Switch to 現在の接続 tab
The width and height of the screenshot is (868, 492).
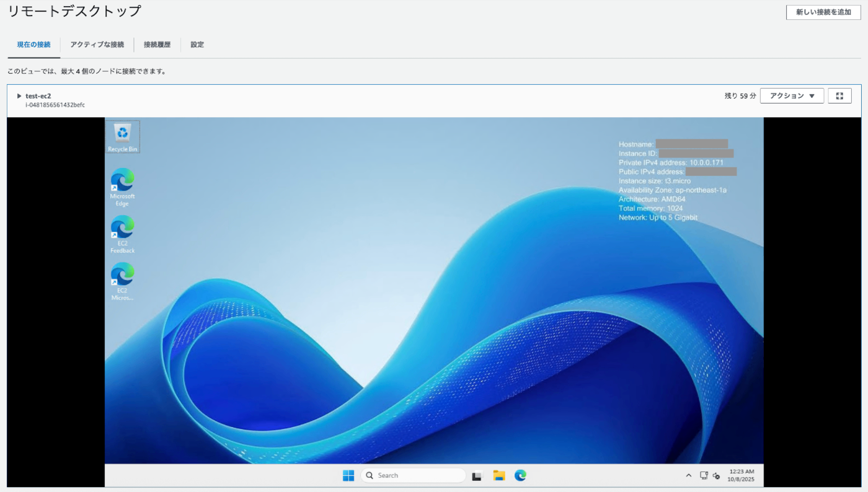[x=33, y=45]
